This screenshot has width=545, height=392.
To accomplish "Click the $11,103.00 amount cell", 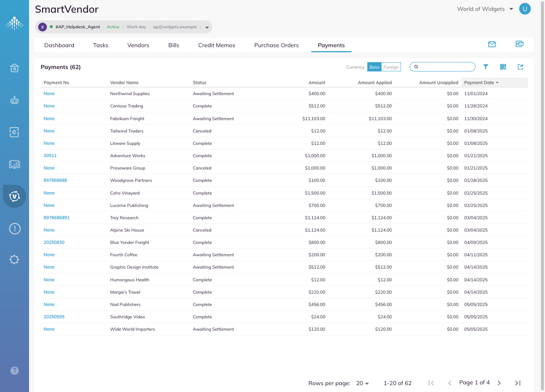I will (x=314, y=119).
